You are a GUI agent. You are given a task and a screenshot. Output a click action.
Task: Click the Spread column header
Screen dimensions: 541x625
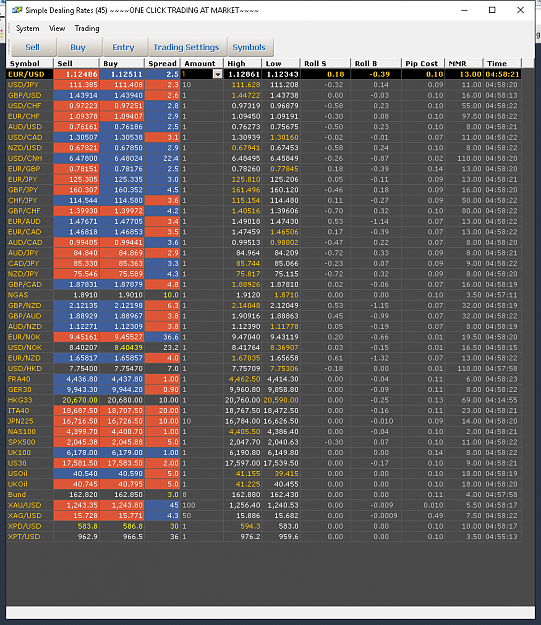pos(162,63)
